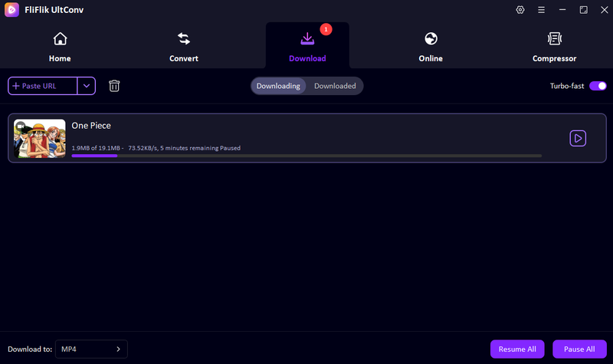The height and width of the screenshot is (364, 613).
Task: Open the Online tab
Action: [x=431, y=47]
